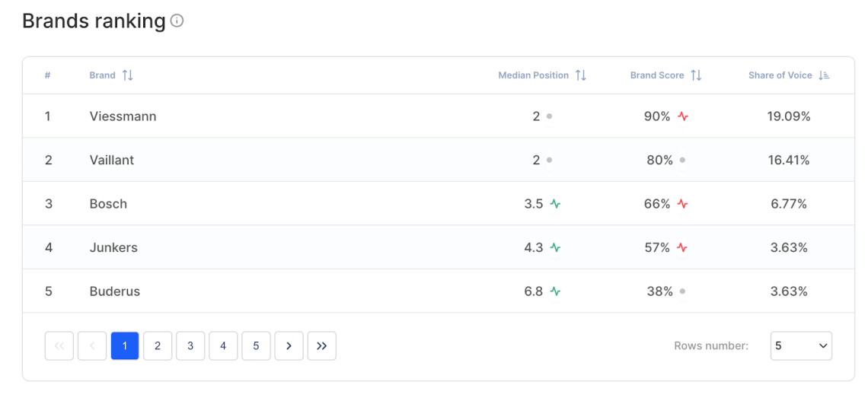Click current page 1 button
The width and height of the screenshot is (868, 401).
[x=125, y=345]
